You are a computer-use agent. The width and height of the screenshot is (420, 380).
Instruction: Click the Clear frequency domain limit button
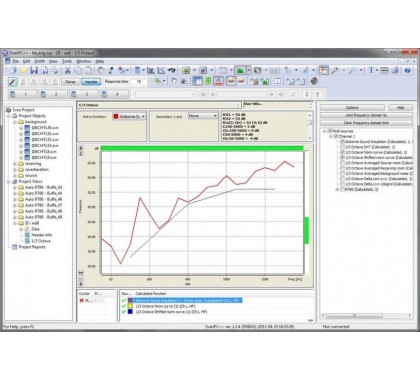(x=366, y=123)
